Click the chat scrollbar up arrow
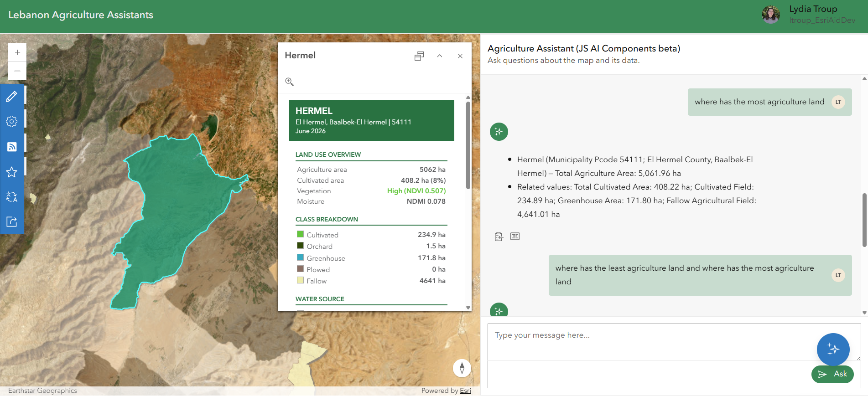 pos(864,78)
